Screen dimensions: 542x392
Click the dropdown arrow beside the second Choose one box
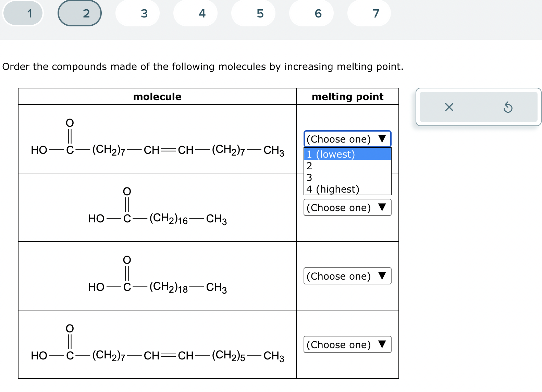[x=381, y=207]
